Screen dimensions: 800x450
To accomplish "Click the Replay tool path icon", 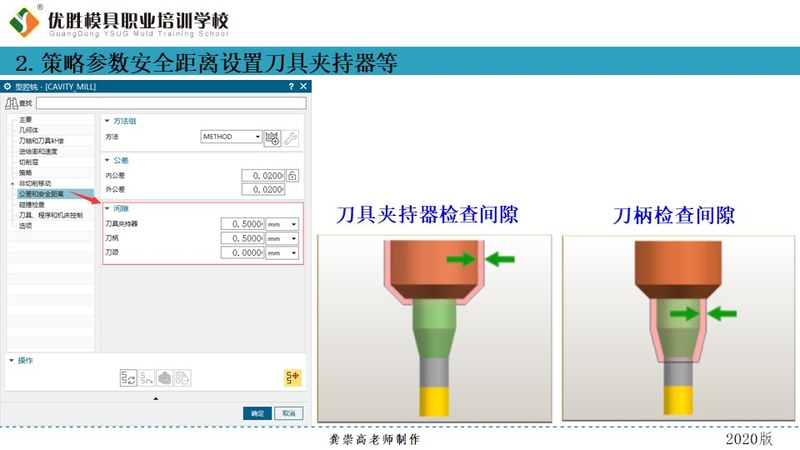I will point(146,378).
